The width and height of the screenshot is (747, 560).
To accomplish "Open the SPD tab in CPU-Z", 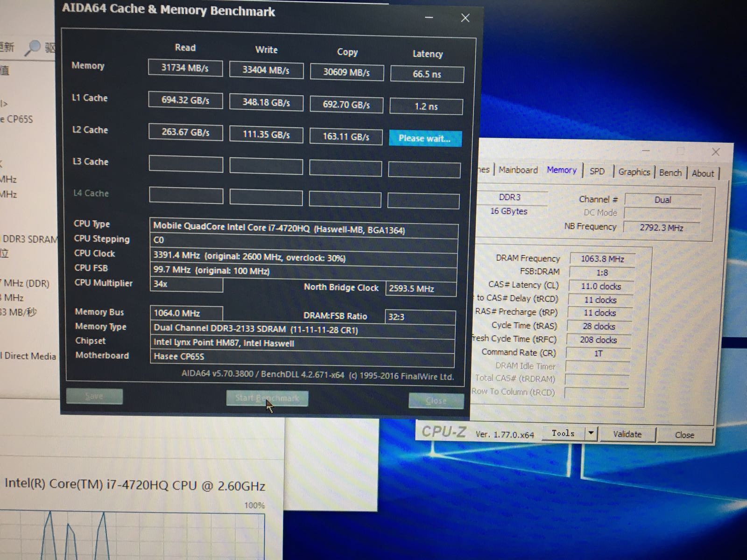I will pyautogui.click(x=597, y=171).
